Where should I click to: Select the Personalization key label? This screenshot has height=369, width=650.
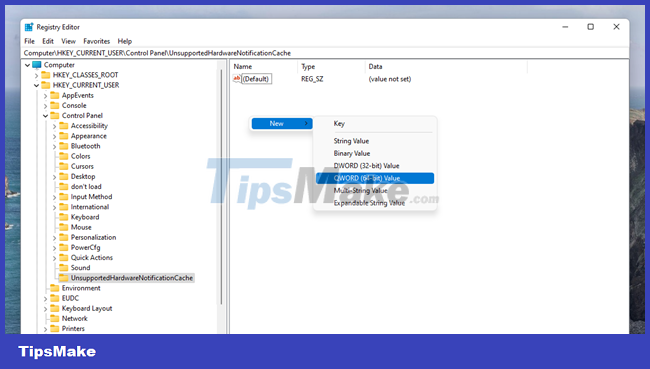(x=93, y=237)
